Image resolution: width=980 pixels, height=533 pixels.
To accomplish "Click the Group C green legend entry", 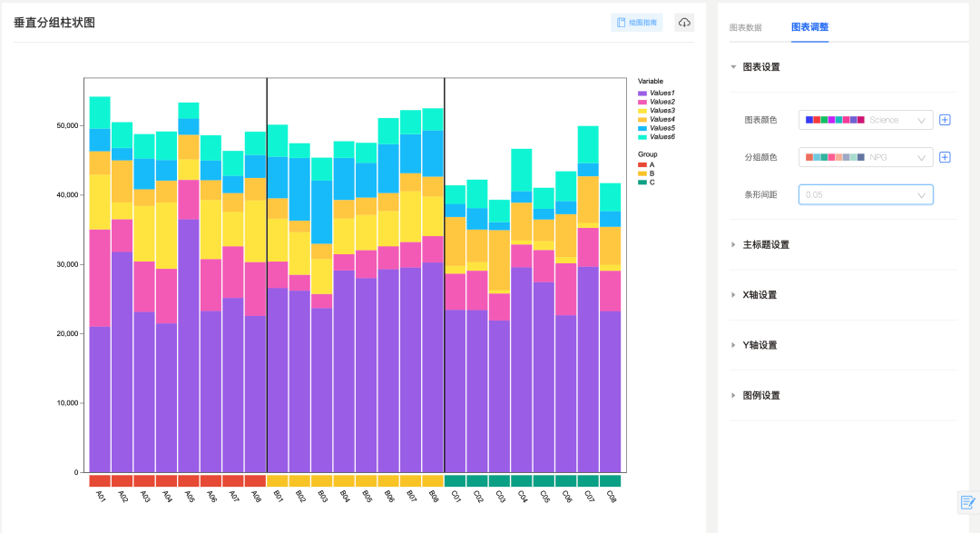I will (646, 183).
